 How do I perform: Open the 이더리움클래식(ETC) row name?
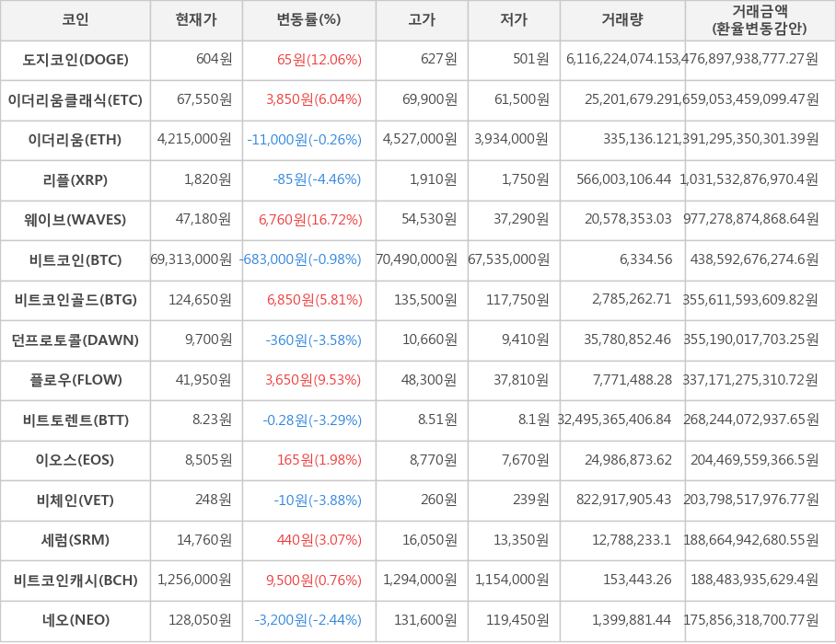(75, 100)
